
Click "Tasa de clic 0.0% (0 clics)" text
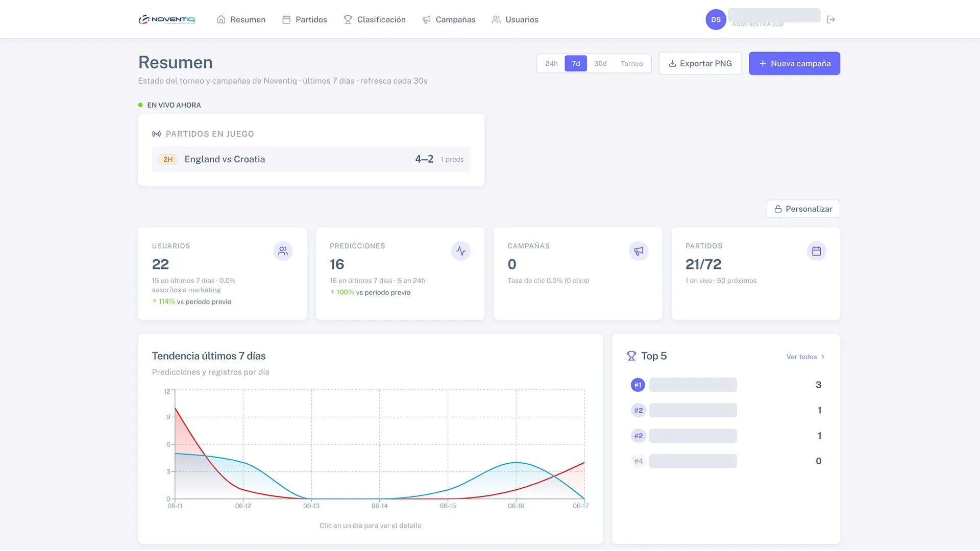click(x=548, y=281)
